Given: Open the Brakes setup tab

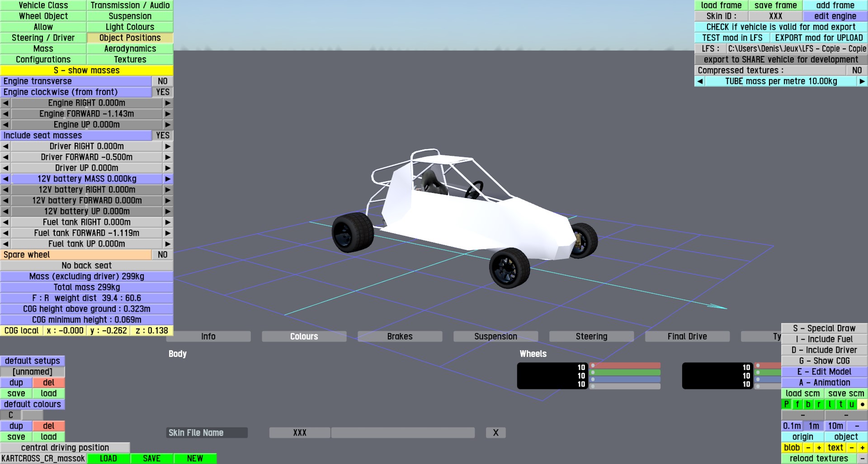Looking at the screenshot, I should click(400, 337).
